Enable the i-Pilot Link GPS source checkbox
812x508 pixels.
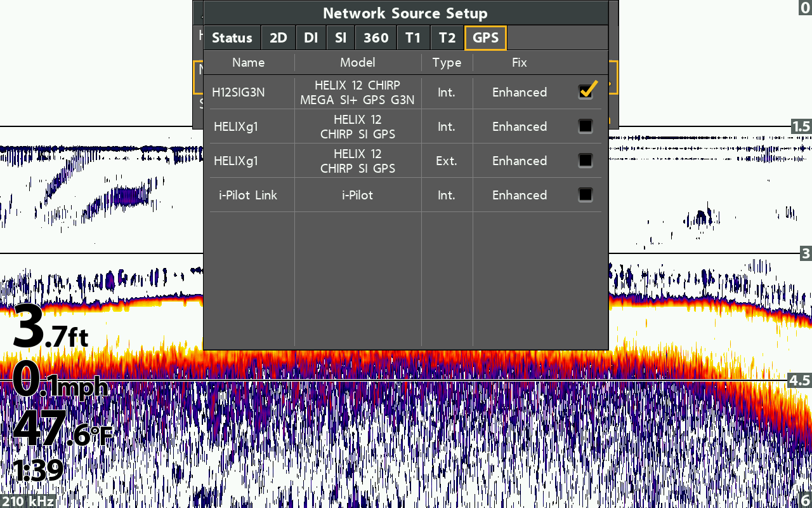tap(586, 195)
